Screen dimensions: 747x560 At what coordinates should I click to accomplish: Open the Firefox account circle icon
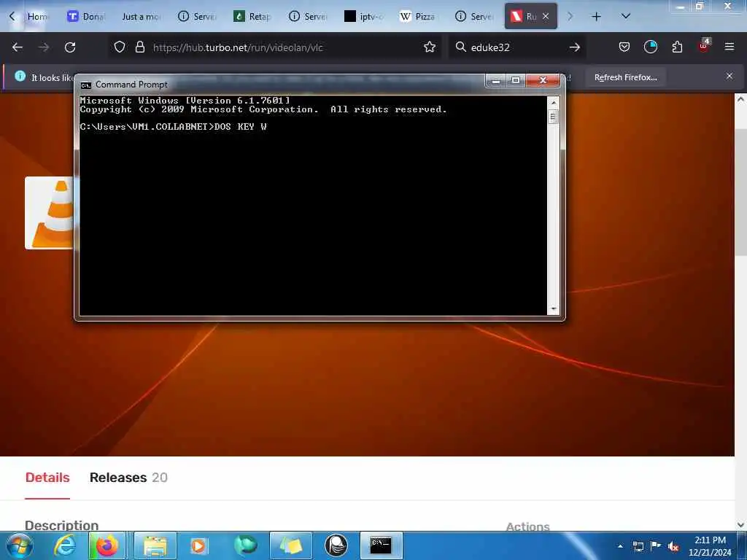click(650, 47)
